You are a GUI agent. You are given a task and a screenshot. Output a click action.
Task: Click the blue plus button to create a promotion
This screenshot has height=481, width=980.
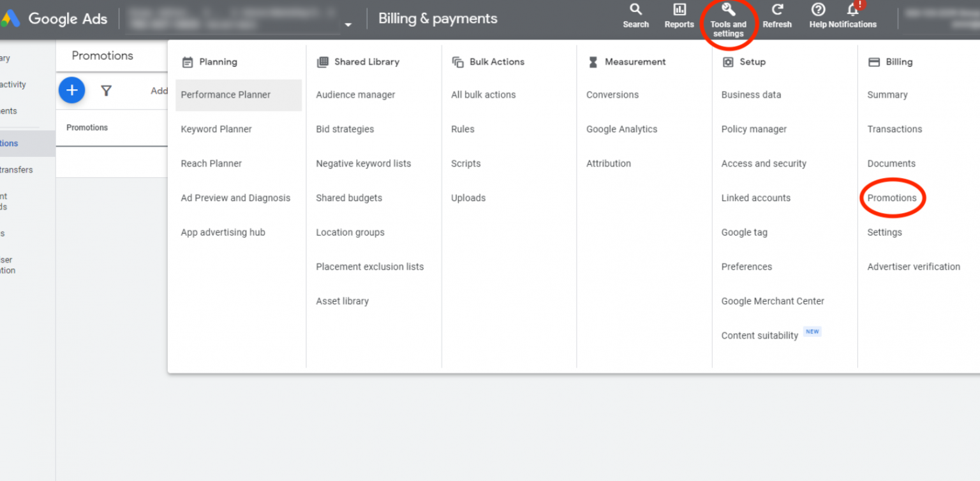(71, 90)
